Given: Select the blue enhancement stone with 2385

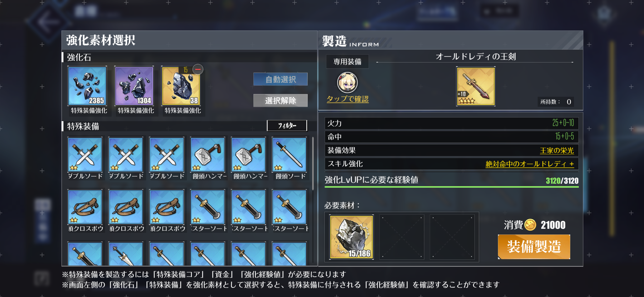Looking at the screenshot, I should click(x=87, y=86).
